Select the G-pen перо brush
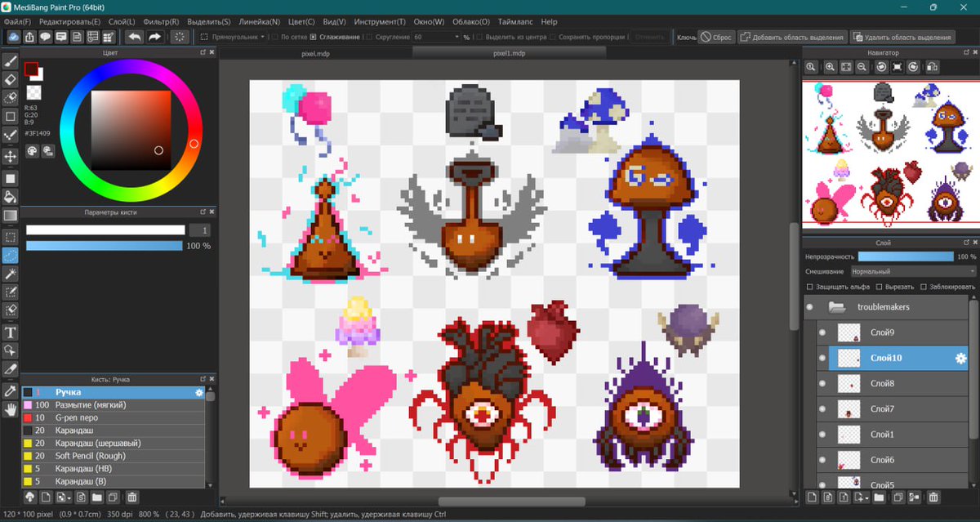This screenshot has height=522, width=980. [114, 417]
